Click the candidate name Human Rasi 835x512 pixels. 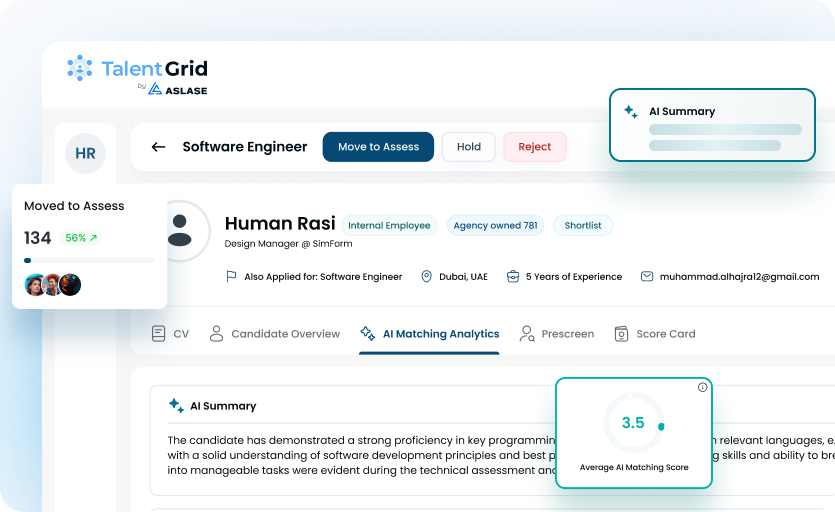pyautogui.click(x=280, y=223)
